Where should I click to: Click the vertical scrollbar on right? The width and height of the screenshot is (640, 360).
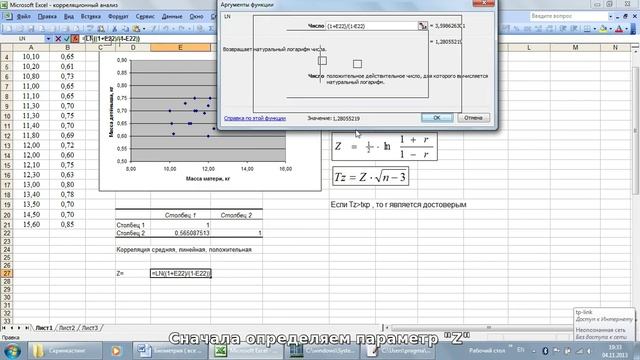tap(636, 131)
